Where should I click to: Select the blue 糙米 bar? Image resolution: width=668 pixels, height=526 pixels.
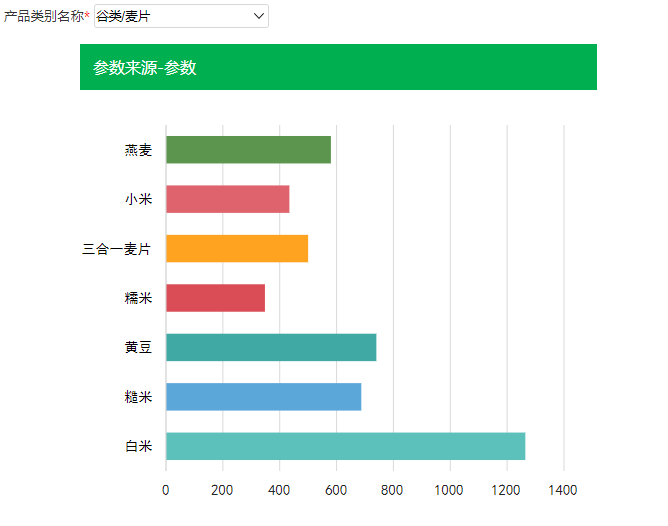(264, 397)
